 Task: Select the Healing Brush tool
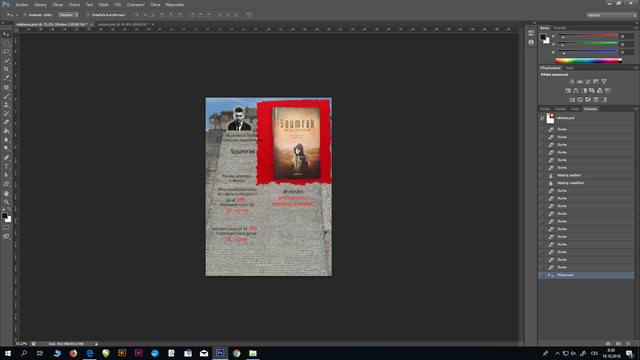pyautogui.click(x=6, y=87)
